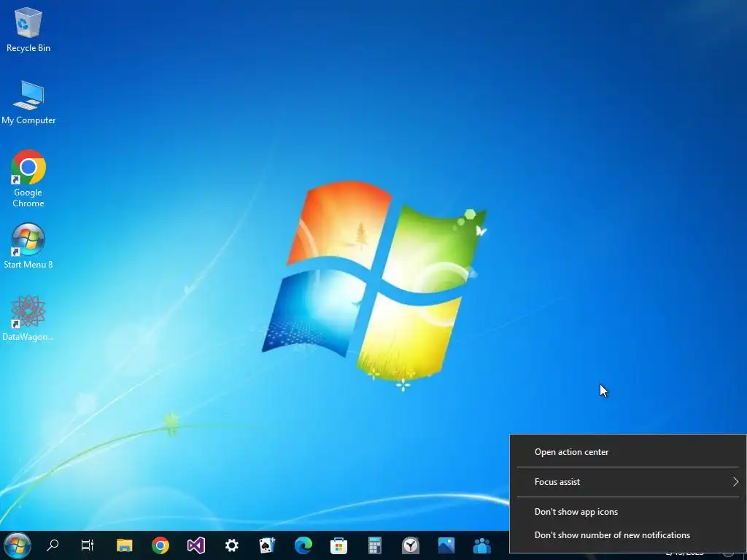
Task: Open Task View from the taskbar
Action: click(88, 545)
